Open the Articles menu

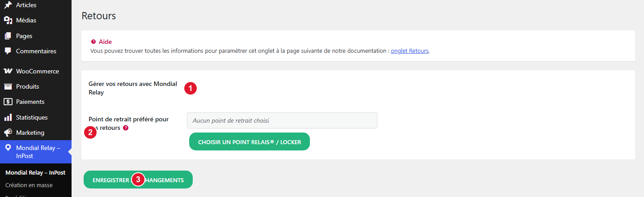click(x=36, y=5)
